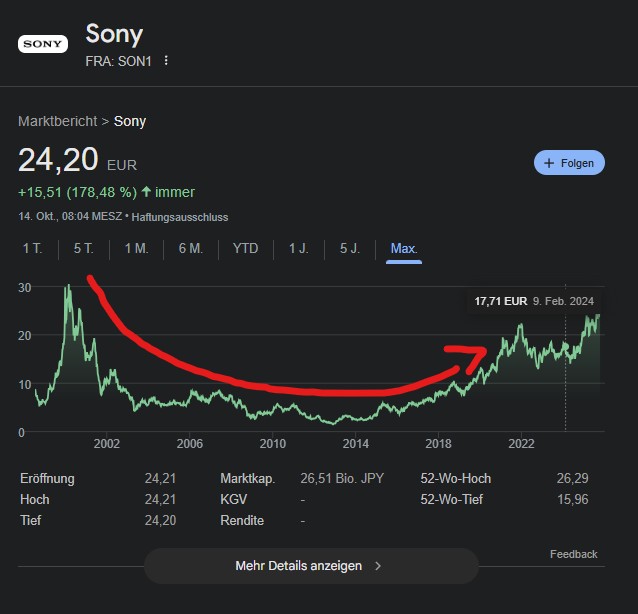The image size is (638, 614).
Task: Open the Marktbericht breadcrumb link
Action: [58, 121]
